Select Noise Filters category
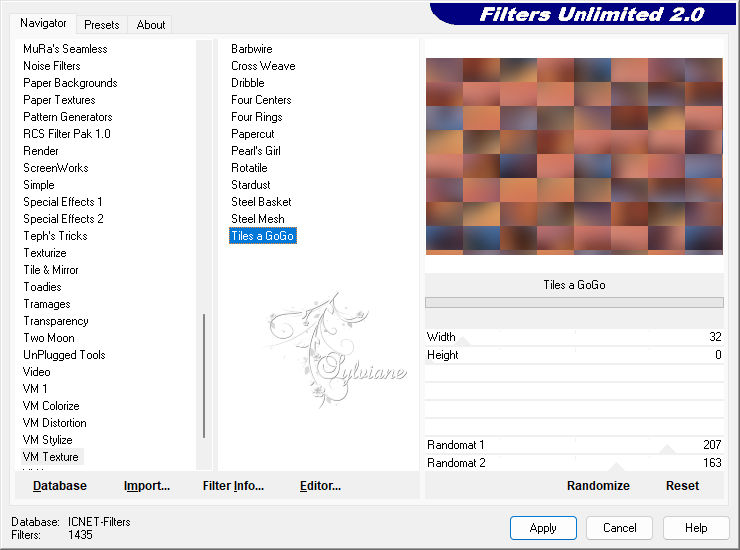This screenshot has height=550, width=740. point(52,66)
